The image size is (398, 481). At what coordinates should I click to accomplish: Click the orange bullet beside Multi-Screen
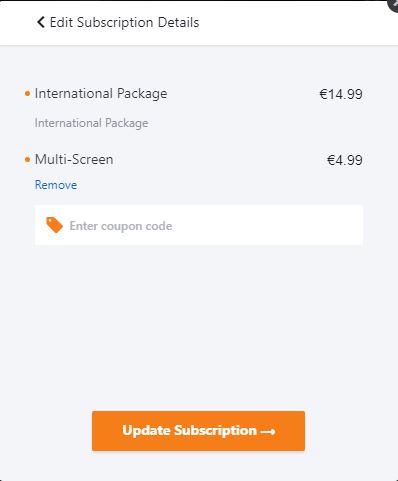coord(28,160)
